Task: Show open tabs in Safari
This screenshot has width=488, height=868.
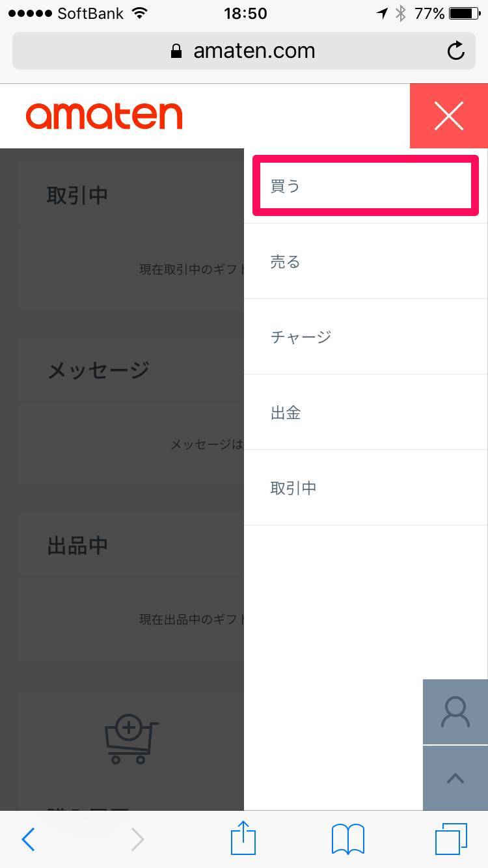Action: (451, 839)
